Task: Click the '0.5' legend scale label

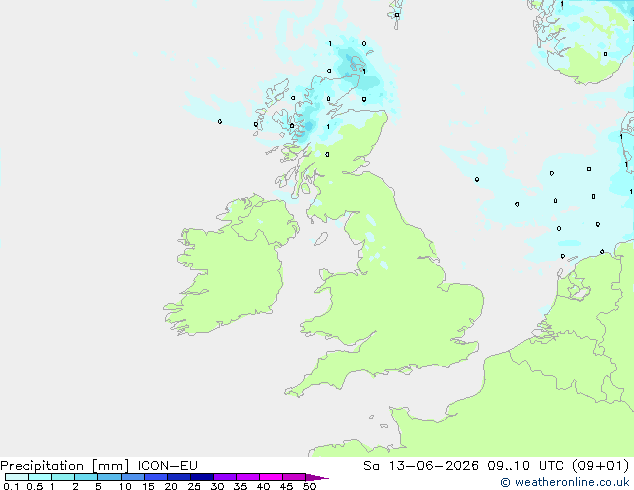Action: (x=35, y=486)
